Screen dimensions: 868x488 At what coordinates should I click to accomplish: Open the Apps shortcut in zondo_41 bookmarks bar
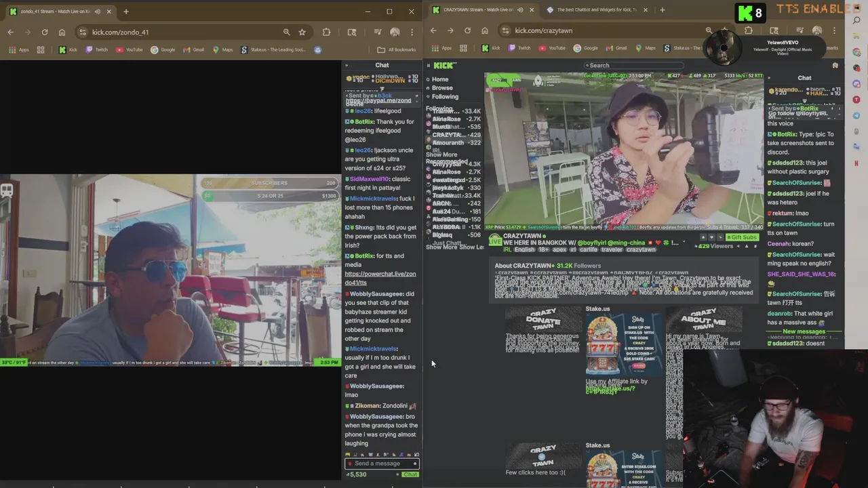tap(19, 49)
